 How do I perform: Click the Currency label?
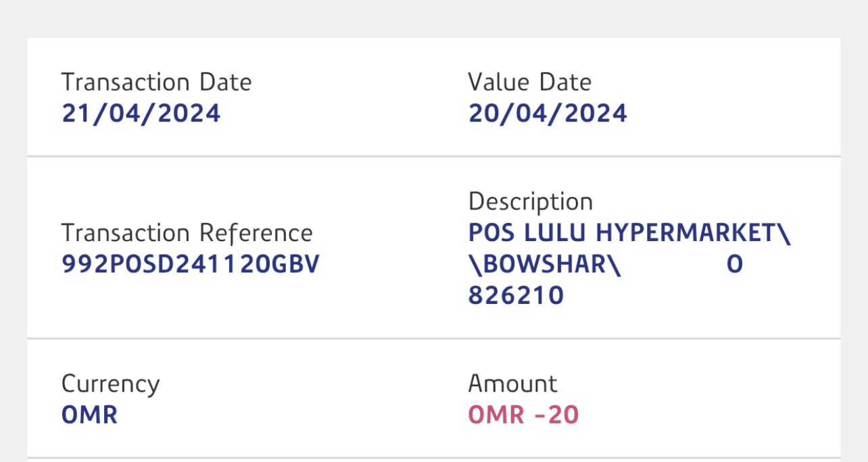tap(110, 384)
